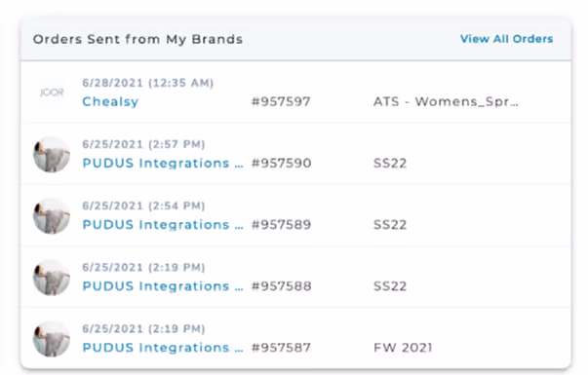The image size is (588, 375).
Task: Select order number #957589
Action: pos(281,224)
